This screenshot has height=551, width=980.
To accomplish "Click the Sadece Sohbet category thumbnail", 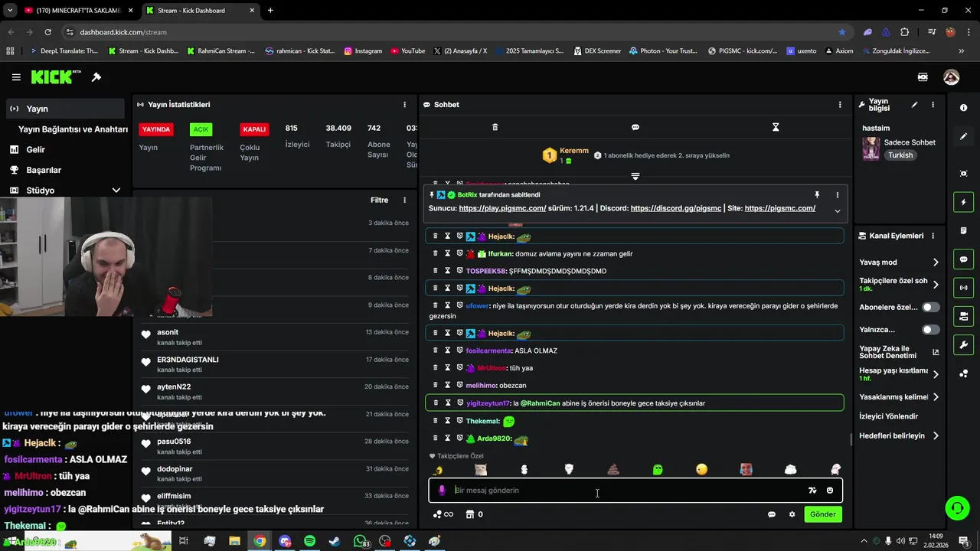I will pos(871,148).
